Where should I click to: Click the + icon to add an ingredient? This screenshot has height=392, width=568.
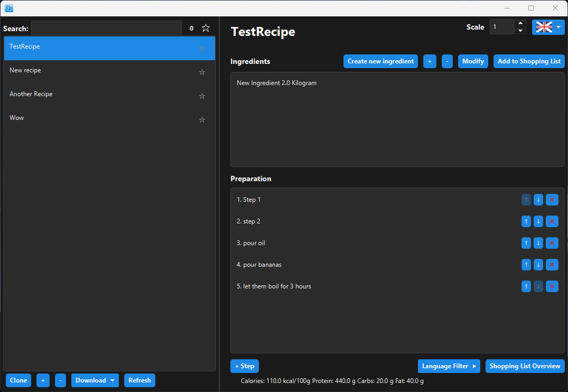[x=430, y=61]
